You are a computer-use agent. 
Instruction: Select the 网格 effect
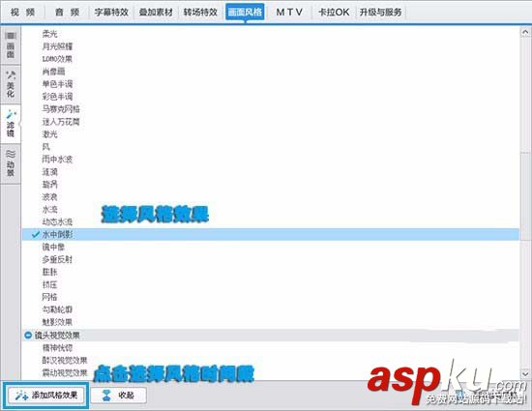click(50, 297)
